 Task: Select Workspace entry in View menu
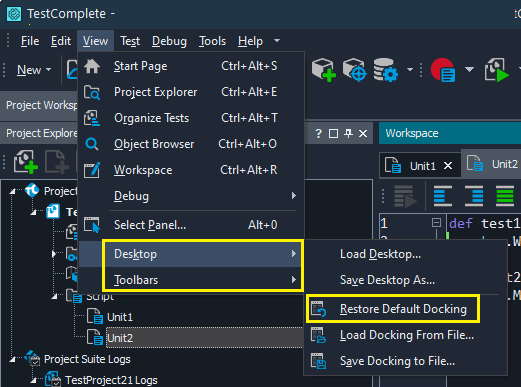coord(191,170)
